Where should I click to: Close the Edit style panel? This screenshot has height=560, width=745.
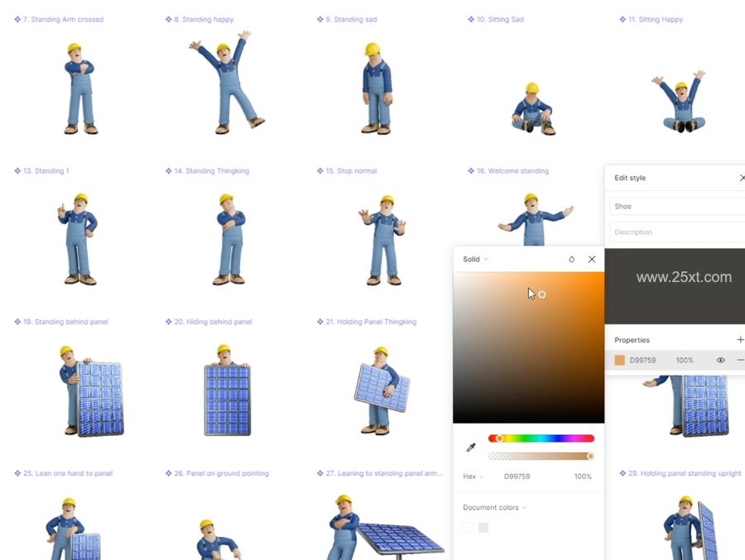click(742, 178)
